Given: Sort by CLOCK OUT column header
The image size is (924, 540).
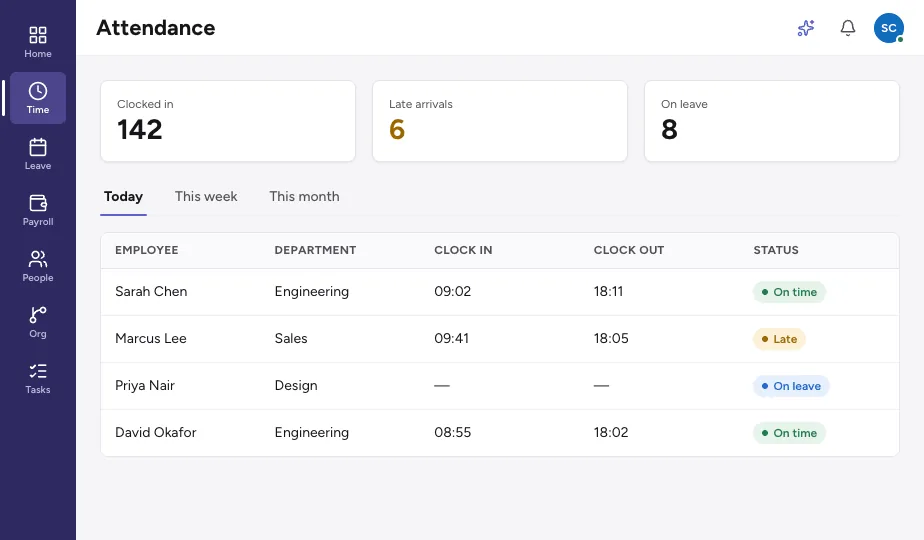Looking at the screenshot, I should 629,250.
